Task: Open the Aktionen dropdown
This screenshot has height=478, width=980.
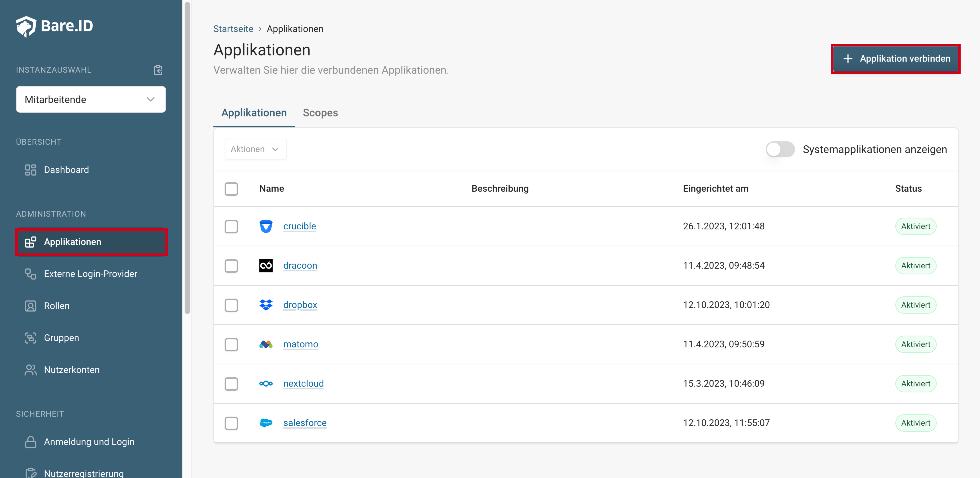Action: (x=255, y=149)
